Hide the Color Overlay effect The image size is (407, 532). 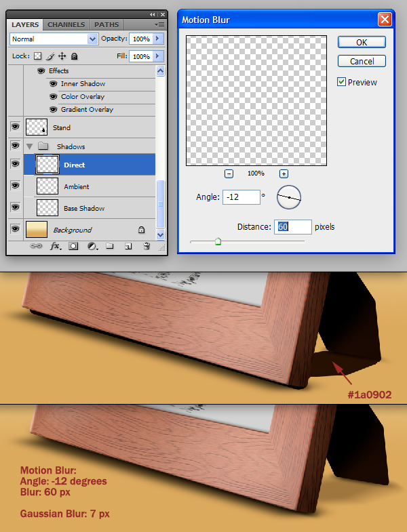click(53, 97)
